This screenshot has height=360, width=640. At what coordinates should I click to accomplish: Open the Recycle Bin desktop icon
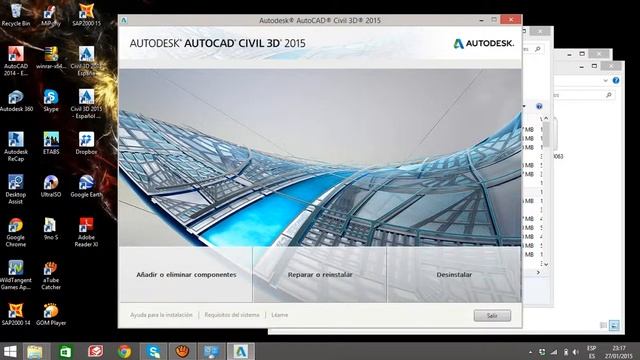coord(16,14)
